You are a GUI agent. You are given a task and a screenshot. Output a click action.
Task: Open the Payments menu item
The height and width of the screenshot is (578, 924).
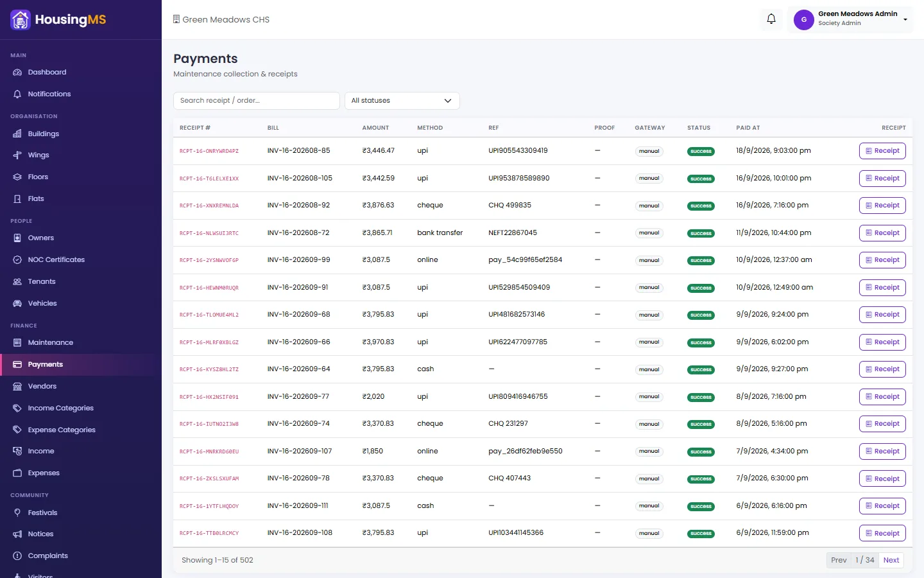(x=77, y=365)
